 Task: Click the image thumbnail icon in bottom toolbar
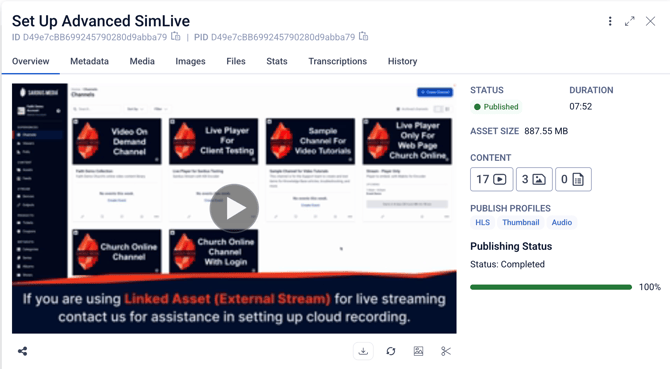[x=418, y=351]
